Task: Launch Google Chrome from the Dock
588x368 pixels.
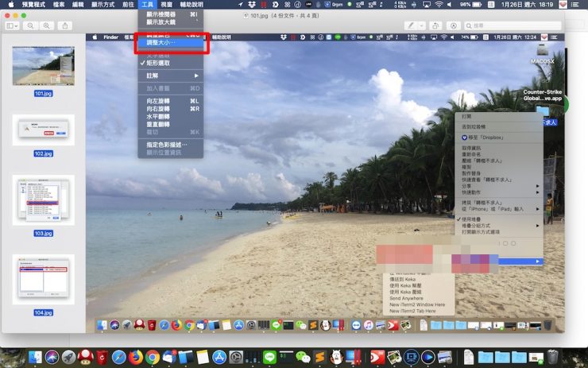Action: [153, 357]
